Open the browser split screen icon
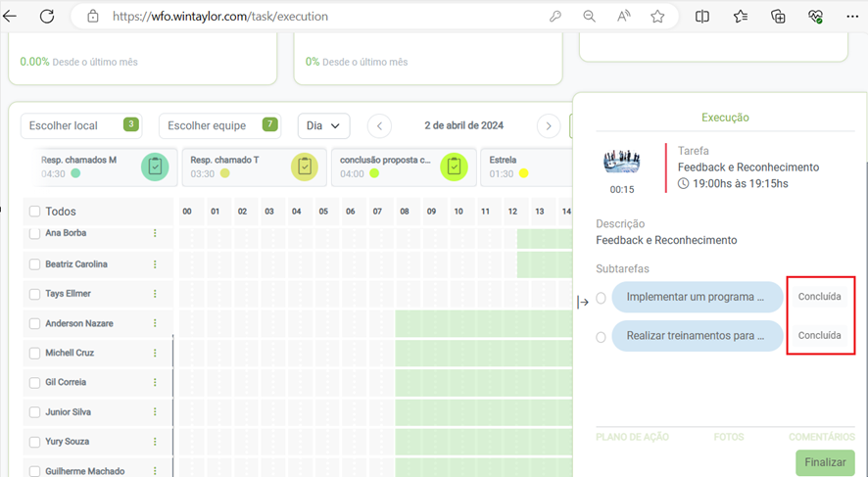 [x=702, y=17]
